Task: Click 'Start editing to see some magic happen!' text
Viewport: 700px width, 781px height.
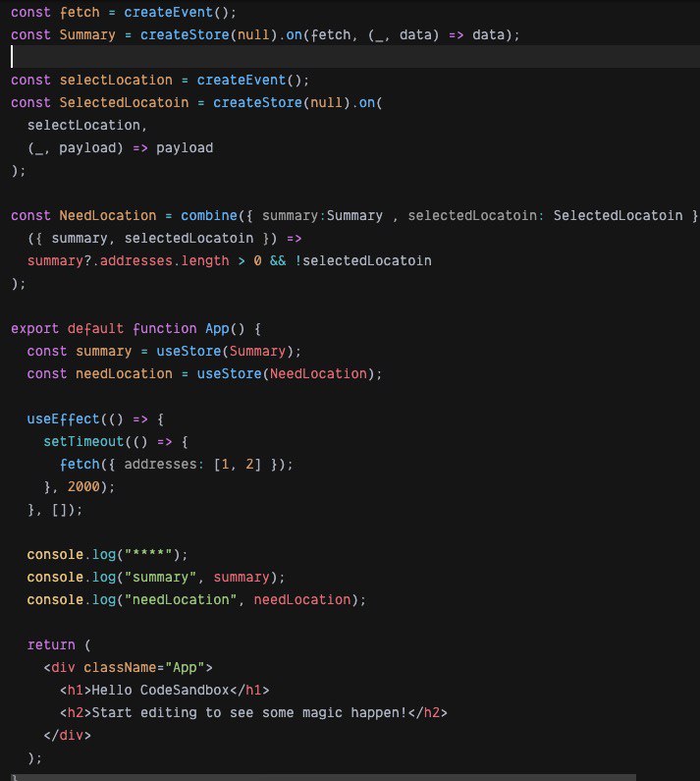Action: 249,713
